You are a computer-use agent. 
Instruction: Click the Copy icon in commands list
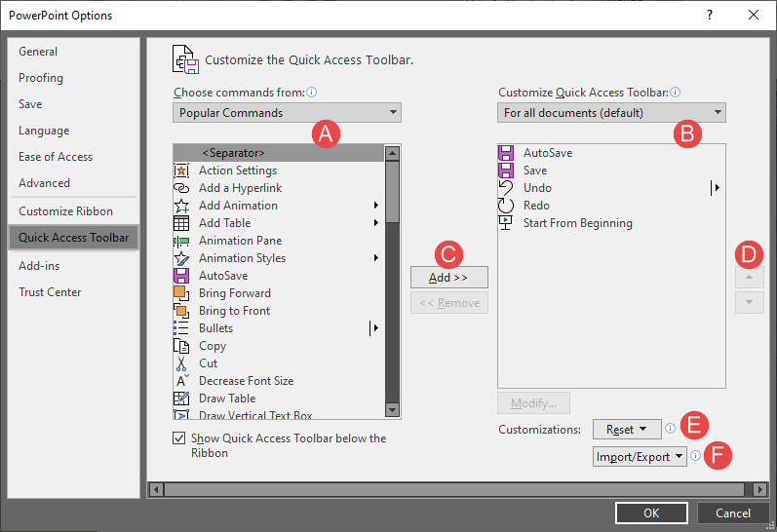click(x=181, y=346)
